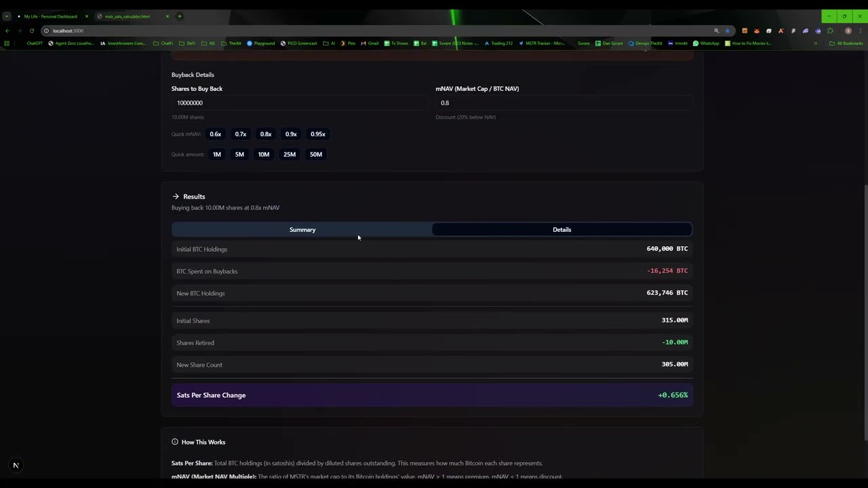Image resolution: width=868 pixels, height=488 pixels.
Task: Click the How This Works info icon
Action: click(x=175, y=442)
